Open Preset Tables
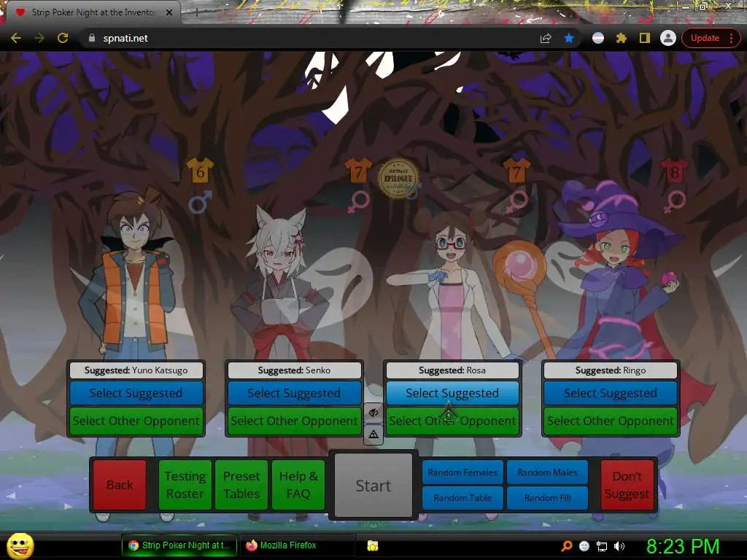Screen dimensions: 747x560 [241, 485]
